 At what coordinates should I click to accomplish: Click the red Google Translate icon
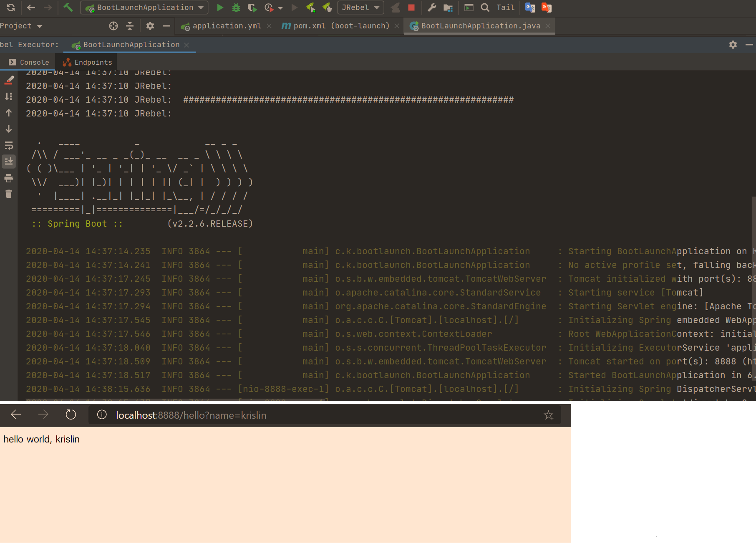547,8
